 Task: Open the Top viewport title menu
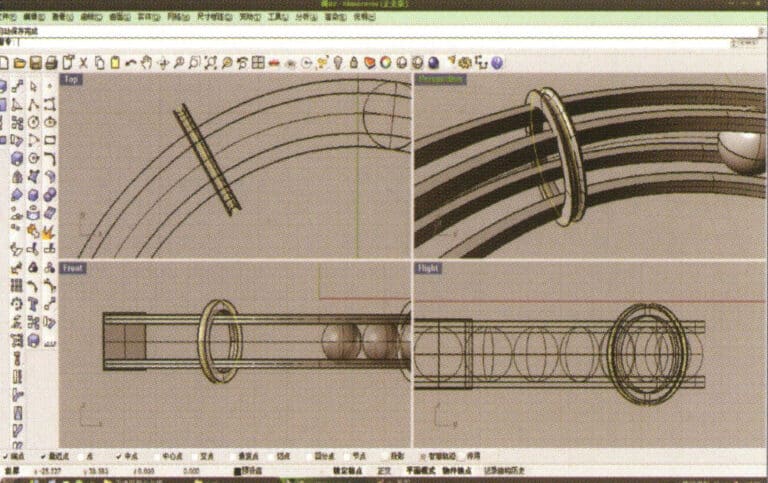point(71,79)
